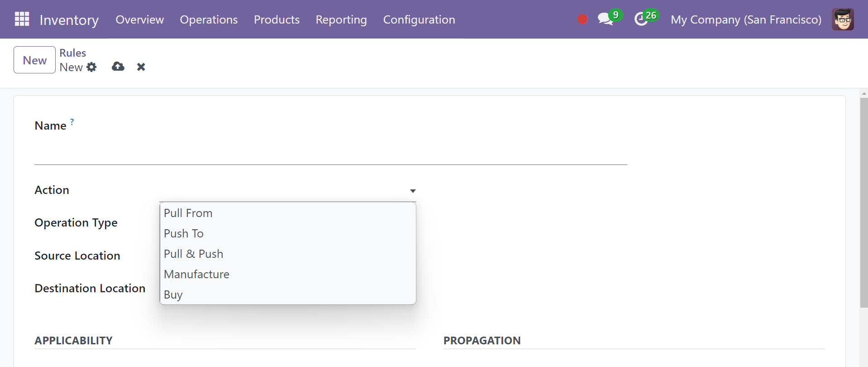
Task: Click the Inventory app title
Action: 69,20
